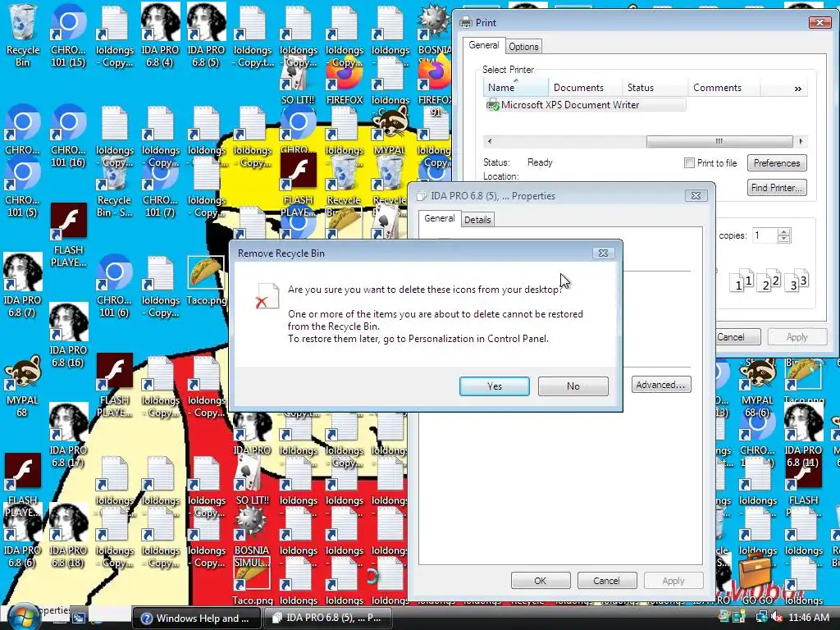Screen dimensions: 840x630
Task: Toggle the Print to file checkbox
Action: coord(689,163)
